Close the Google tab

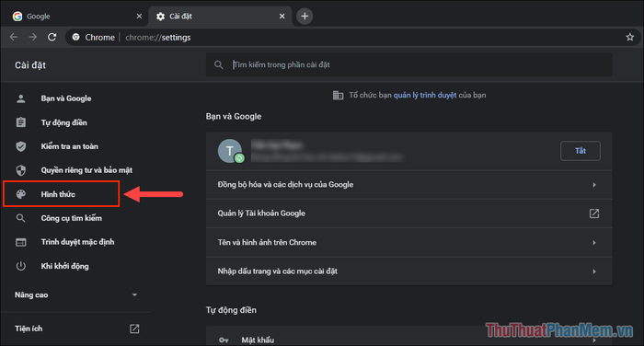coord(139,16)
